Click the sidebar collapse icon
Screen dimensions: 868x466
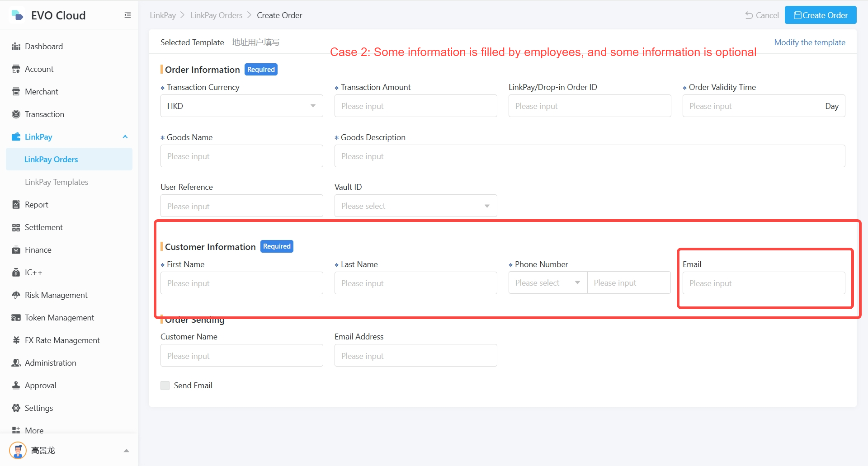(x=127, y=15)
